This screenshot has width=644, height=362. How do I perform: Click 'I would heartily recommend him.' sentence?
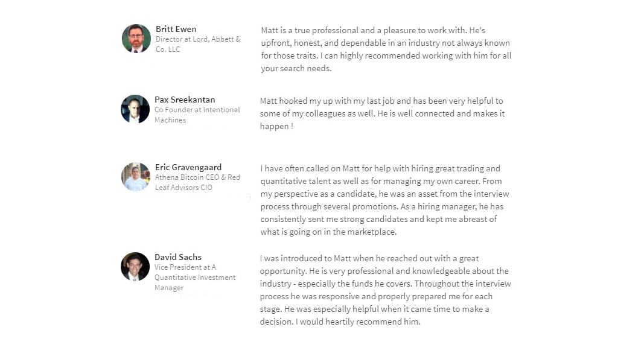(358, 322)
